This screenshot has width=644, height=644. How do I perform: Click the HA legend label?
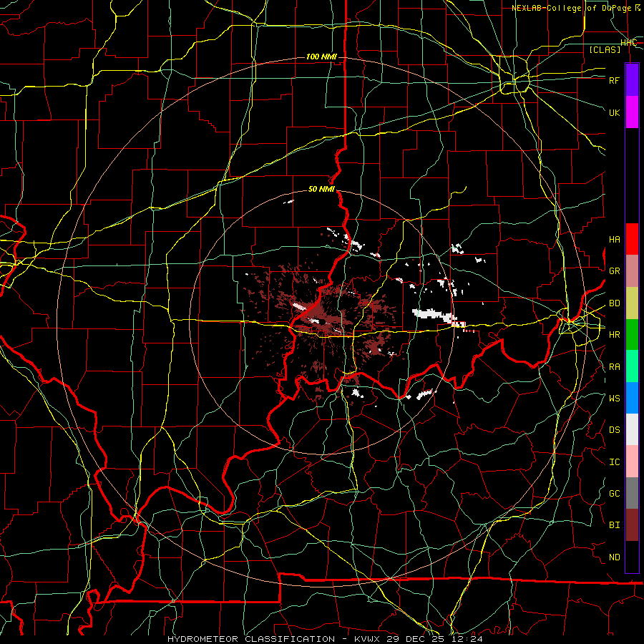pos(615,239)
